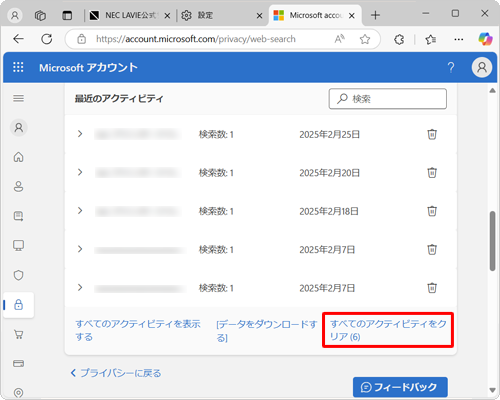Go back with the browser back arrow

(x=18, y=39)
